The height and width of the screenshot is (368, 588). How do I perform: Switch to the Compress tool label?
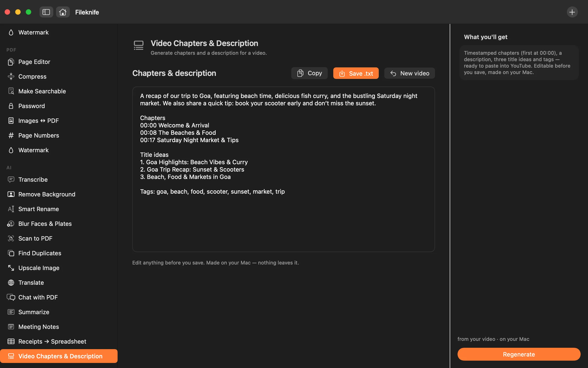coord(32,76)
